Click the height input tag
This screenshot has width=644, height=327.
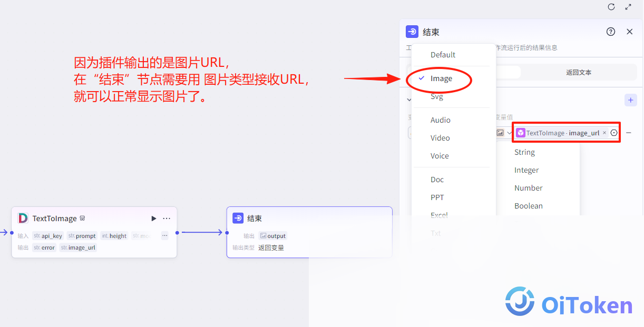point(114,236)
